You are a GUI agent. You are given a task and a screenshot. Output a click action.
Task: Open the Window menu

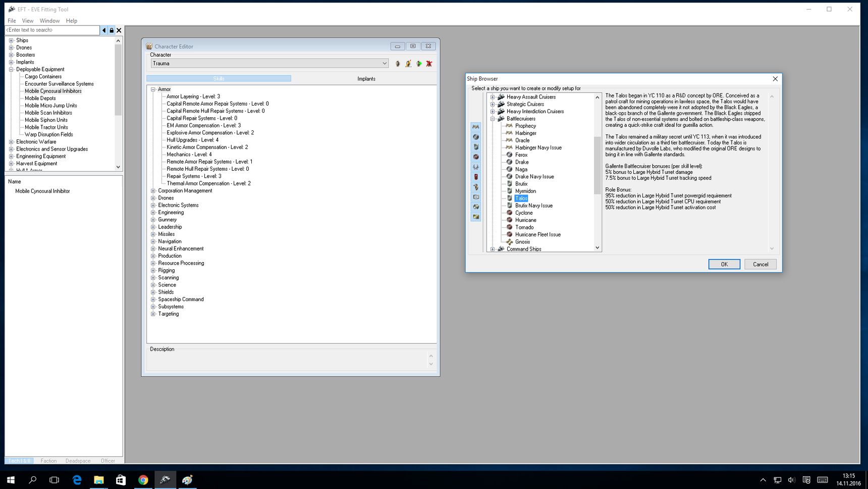pos(49,21)
